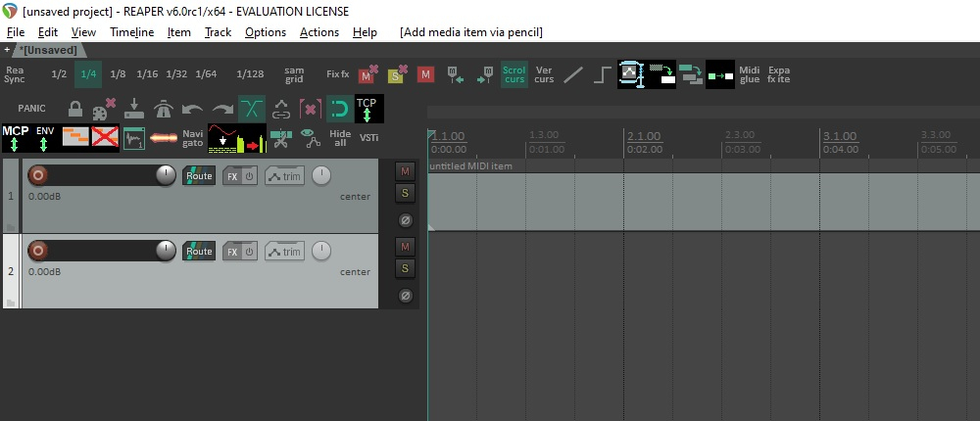
Task: Click the orange item blocks icon
Action: click(75, 138)
